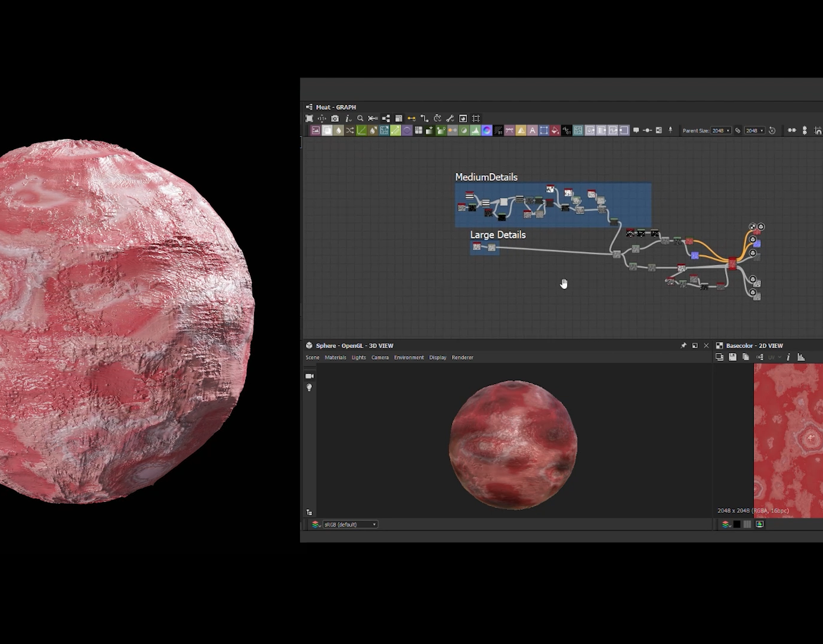The image size is (823, 644).
Task: Open the Parent Size height 2048 dropdown
Action: [754, 131]
